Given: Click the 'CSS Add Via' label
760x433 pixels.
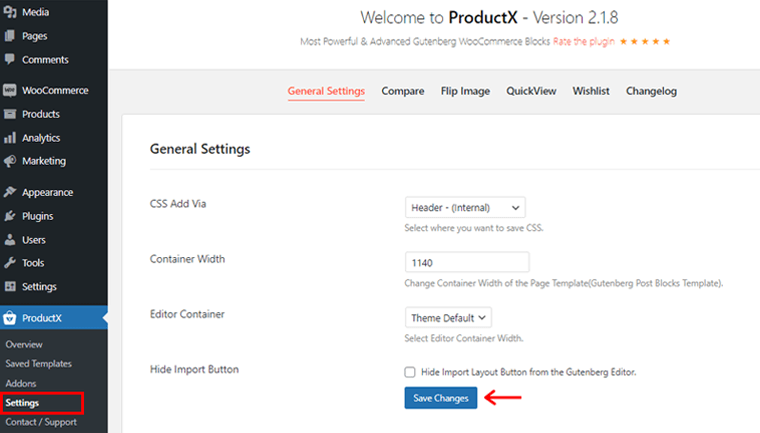Looking at the screenshot, I should (178, 204).
